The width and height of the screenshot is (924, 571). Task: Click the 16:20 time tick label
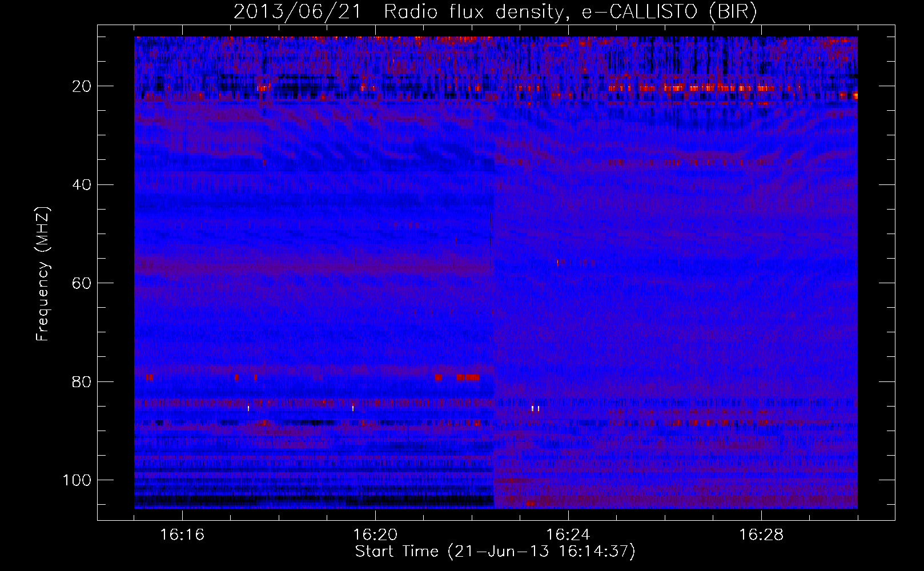click(375, 535)
